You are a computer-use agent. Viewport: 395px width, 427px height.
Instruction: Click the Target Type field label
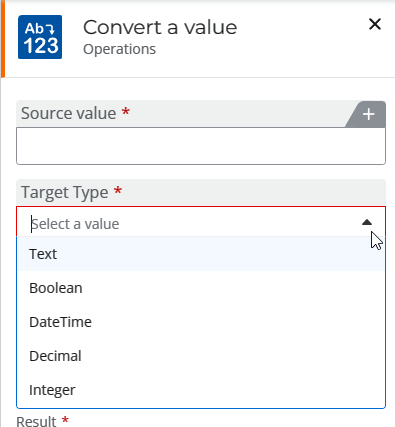pos(65,193)
